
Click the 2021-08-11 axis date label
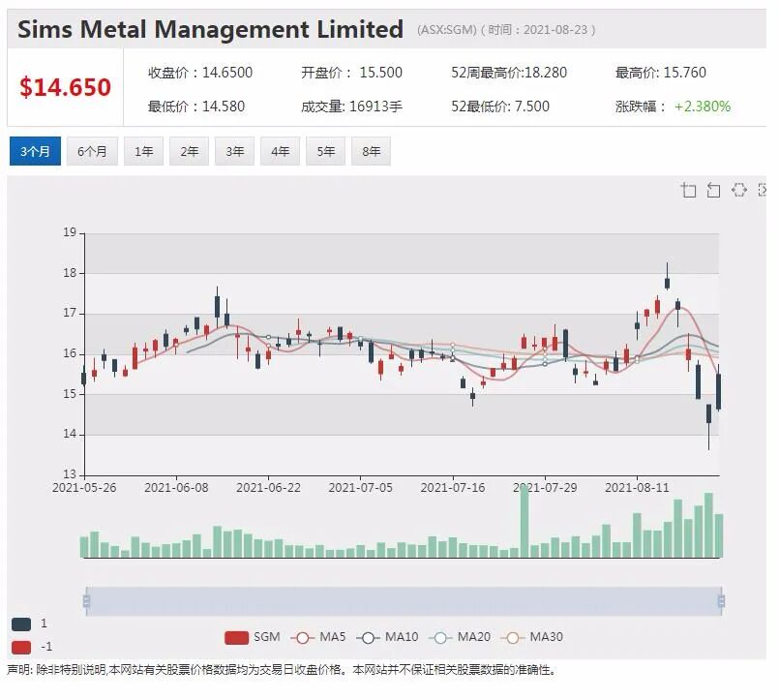[x=637, y=488]
